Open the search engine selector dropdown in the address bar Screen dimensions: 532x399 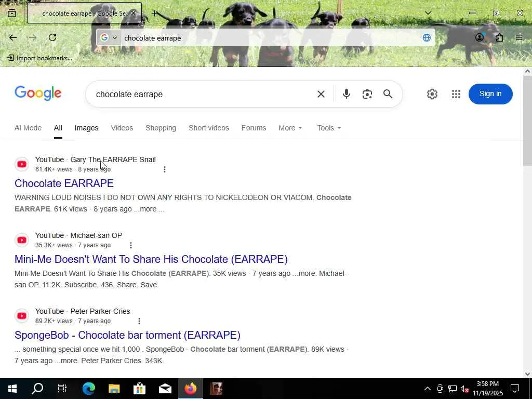tap(109, 37)
